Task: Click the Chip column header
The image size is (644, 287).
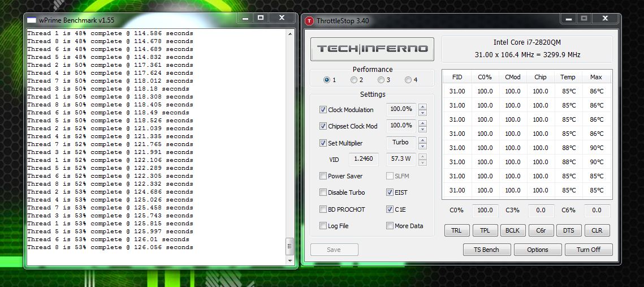Action: pyautogui.click(x=541, y=77)
